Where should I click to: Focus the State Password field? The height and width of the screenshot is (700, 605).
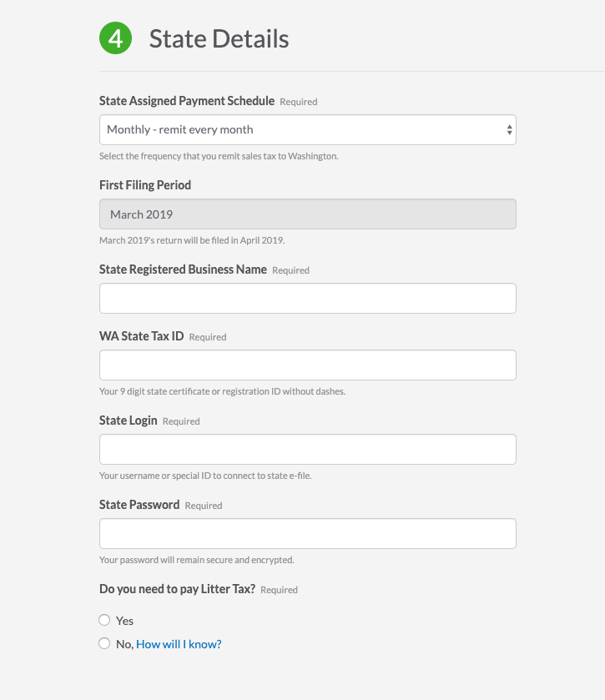point(308,533)
